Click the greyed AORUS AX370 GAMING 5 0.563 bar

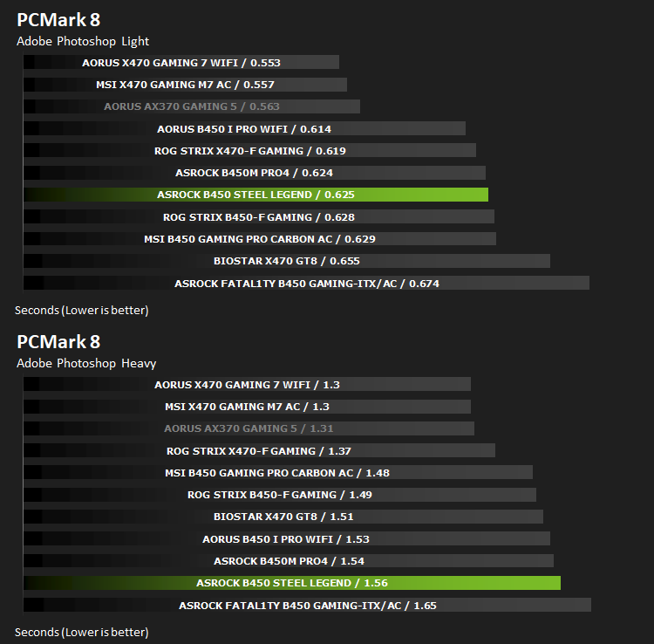(192, 106)
